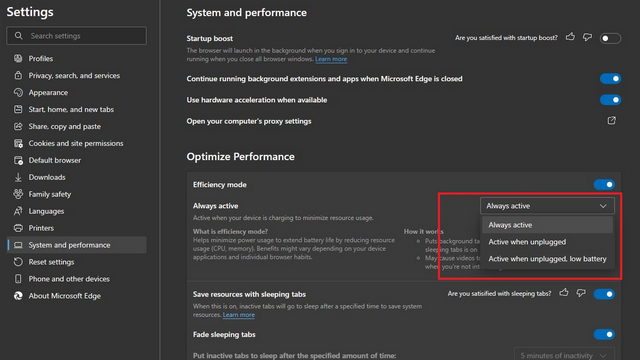Click the Downloads icon in sidebar

click(18, 177)
